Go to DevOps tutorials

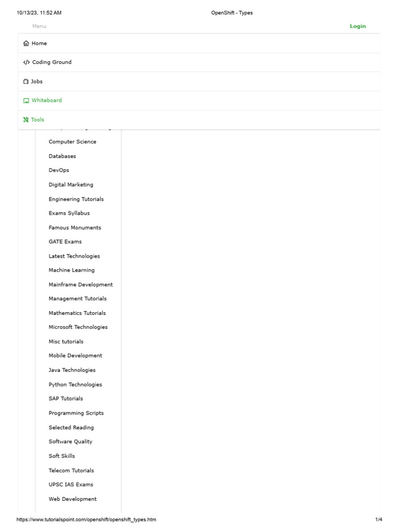pyautogui.click(x=59, y=170)
